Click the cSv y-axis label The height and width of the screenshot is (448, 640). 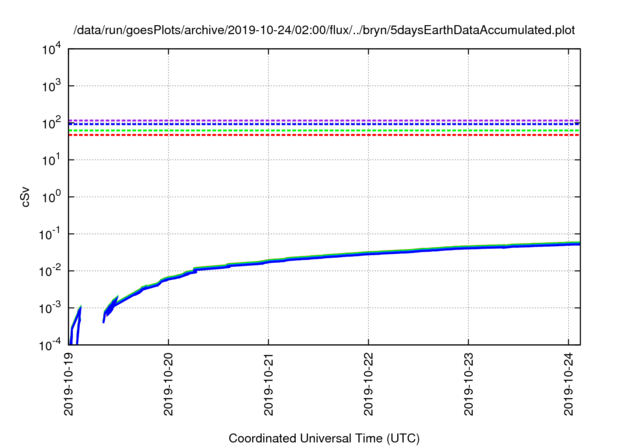coord(26,197)
